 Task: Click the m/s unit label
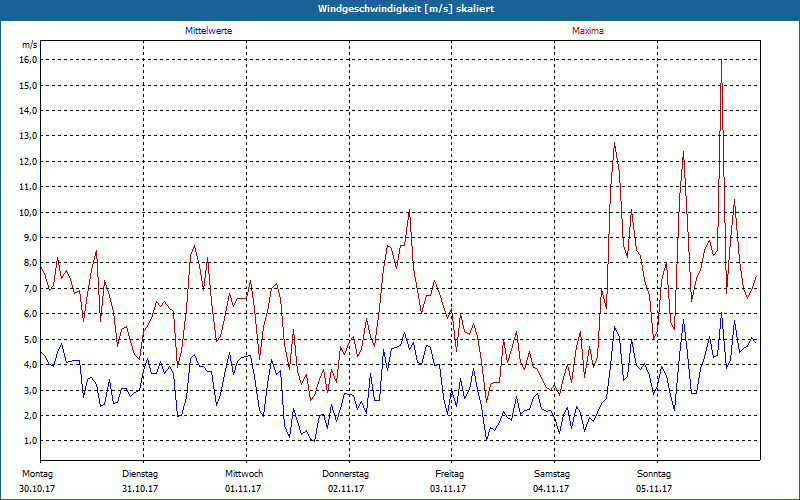click(30, 45)
